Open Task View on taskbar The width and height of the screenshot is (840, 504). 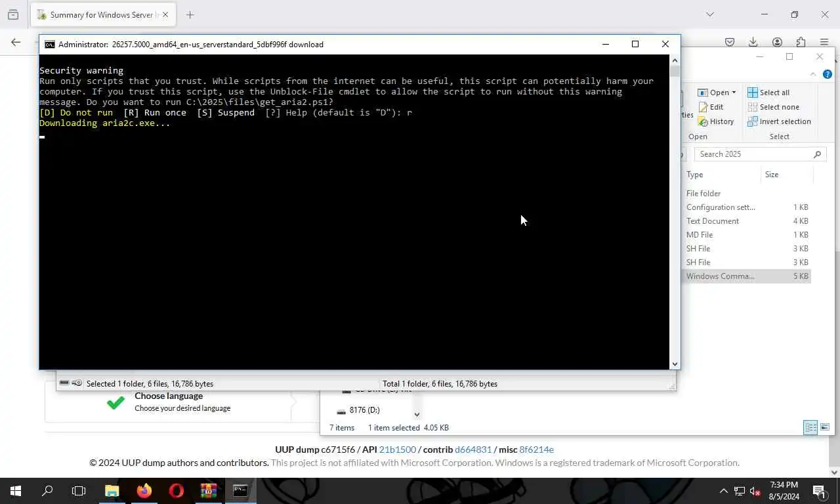[x=79, y=491]
